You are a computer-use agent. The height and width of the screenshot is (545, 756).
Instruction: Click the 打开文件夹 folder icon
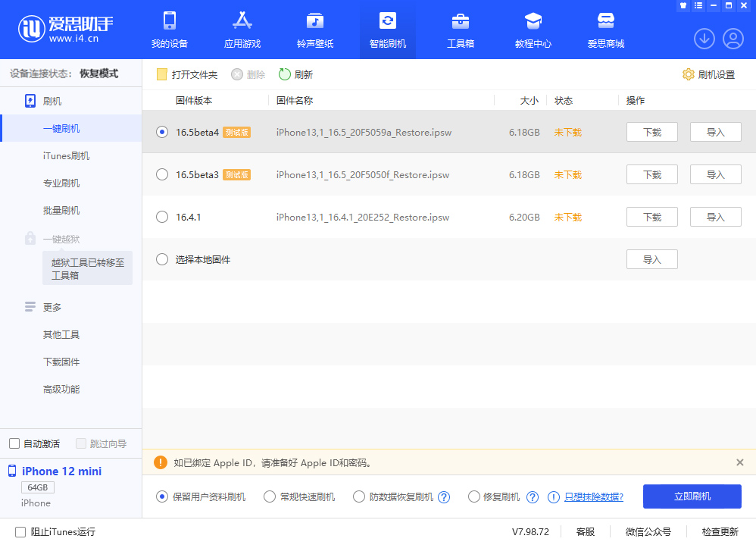(162, 75)
